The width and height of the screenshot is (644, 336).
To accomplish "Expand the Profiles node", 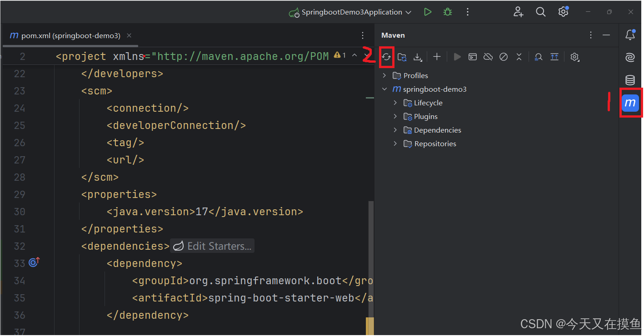I will point(384,75).
